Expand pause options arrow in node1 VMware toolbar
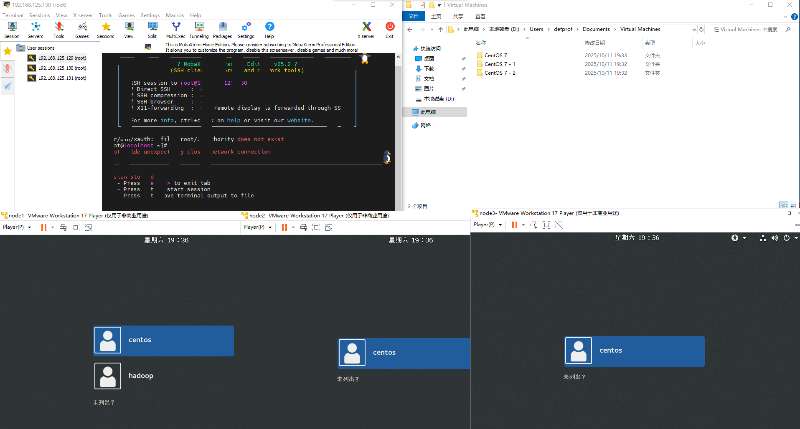The width and height of the screenshot is (800, 429). [x=52, y=227]
